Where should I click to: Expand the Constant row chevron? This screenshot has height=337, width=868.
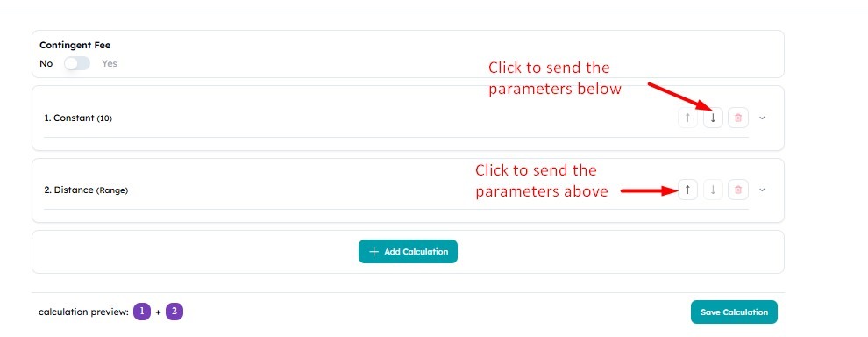762,118
